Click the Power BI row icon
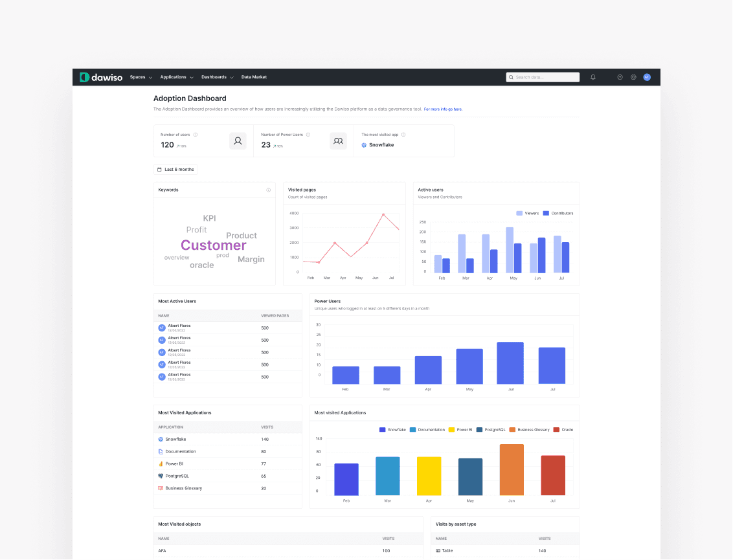 [x=161, y=464]
